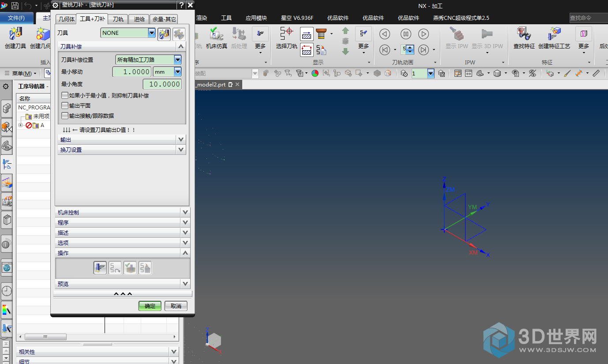Open the 文件(F) menu
The width and height of the screenshot is (608, 364).
pos(16,18)
